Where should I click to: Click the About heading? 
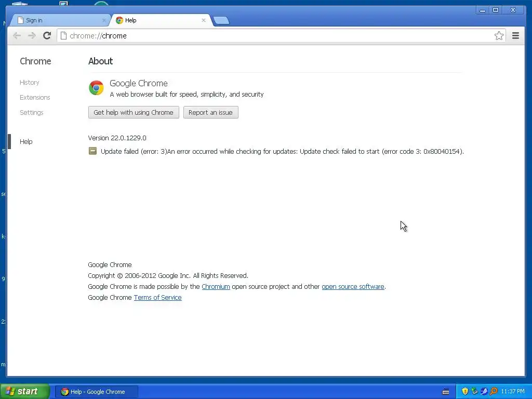[x=100, y=61]
